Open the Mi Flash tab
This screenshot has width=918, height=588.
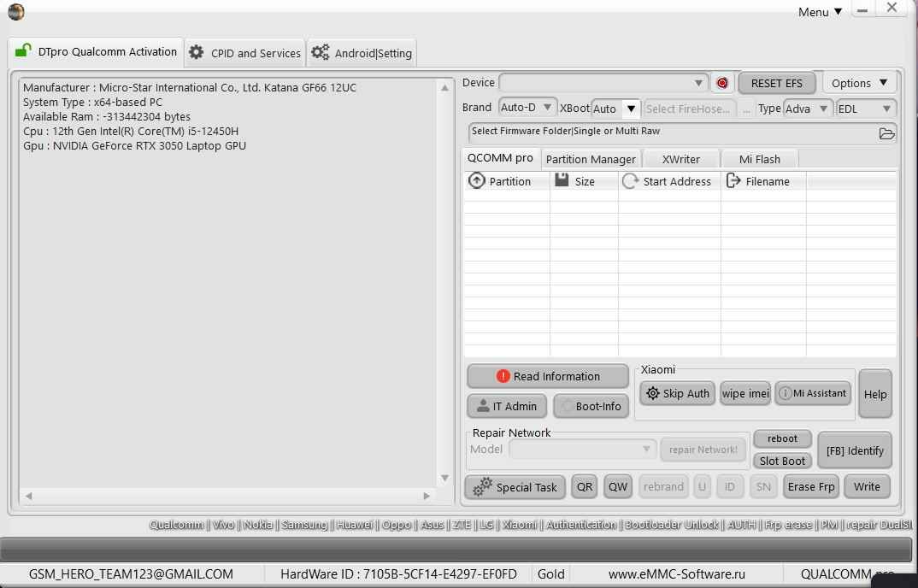pyautogui.click(x=759, y=159)
